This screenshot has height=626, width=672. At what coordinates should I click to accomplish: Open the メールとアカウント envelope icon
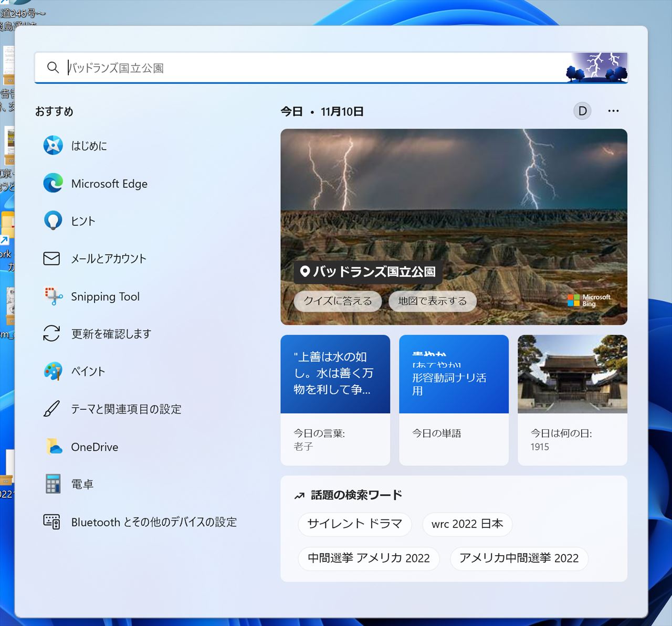point(51,259)
